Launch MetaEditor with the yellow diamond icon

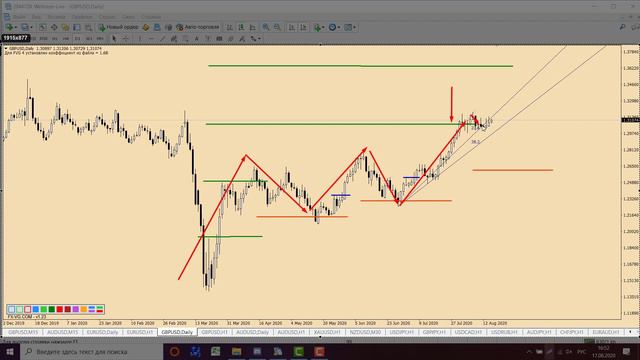coord(145,27)
